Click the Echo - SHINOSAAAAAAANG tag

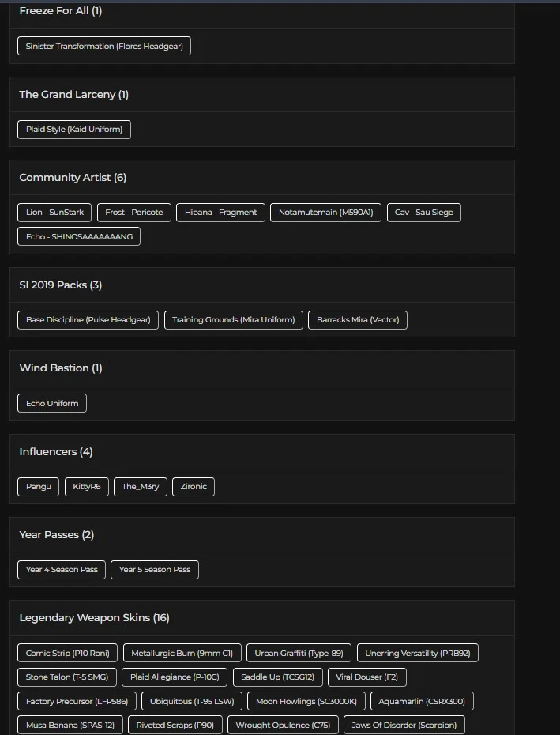79,236
